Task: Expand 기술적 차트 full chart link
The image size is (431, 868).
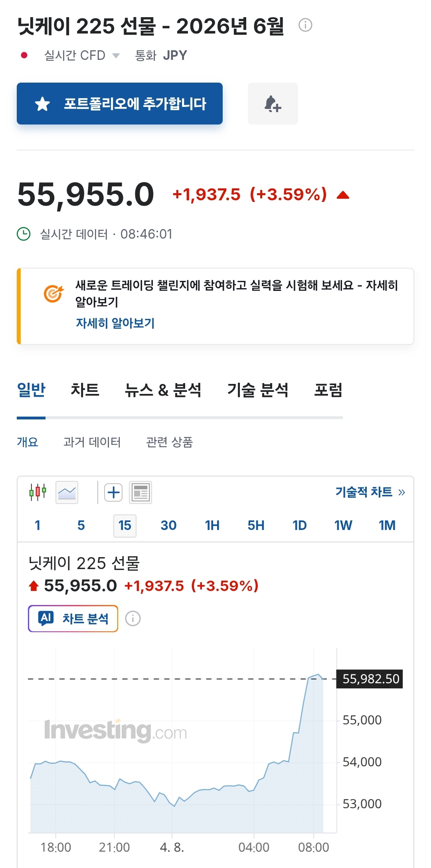Action: coord(370,492)
